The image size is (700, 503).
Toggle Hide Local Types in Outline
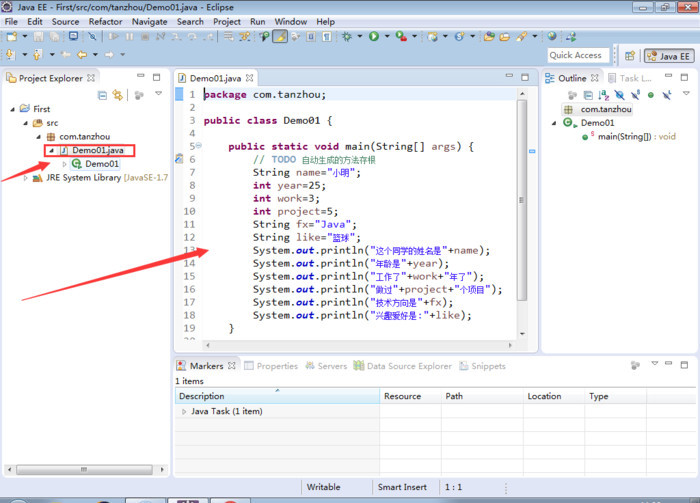point(667,95)
